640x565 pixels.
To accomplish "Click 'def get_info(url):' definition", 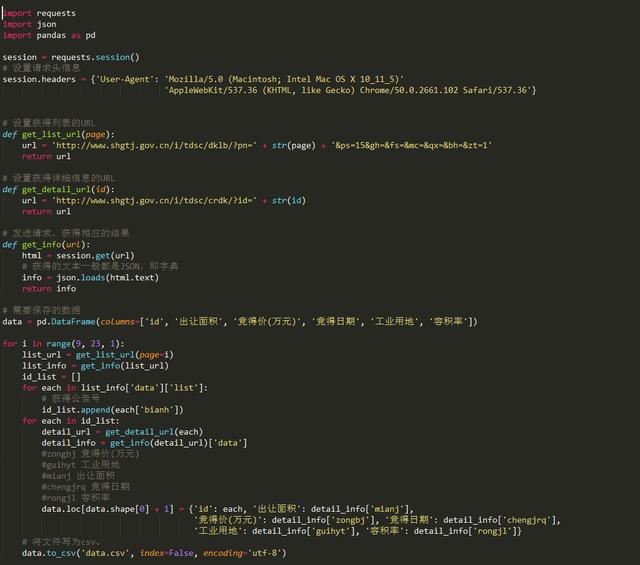I will [46, 245].
